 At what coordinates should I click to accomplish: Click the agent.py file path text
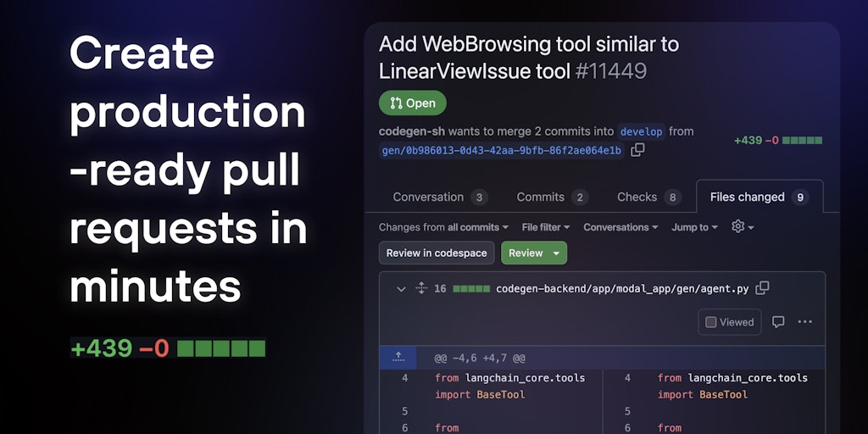point(622,288)
